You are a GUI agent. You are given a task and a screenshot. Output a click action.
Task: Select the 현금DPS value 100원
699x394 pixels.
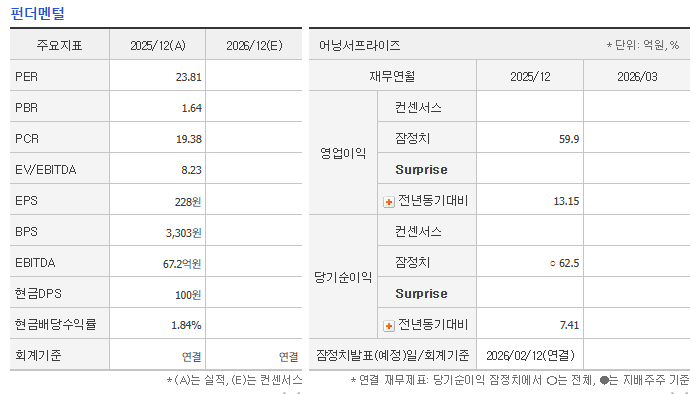188,295
